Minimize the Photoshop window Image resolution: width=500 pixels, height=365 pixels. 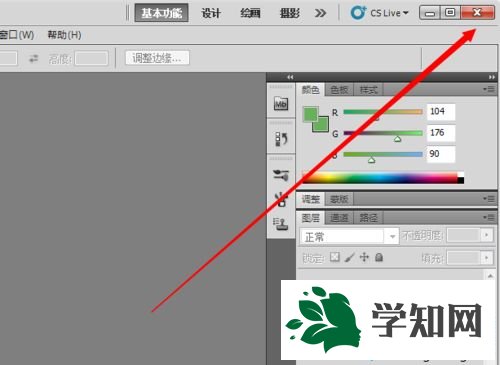point(430,13)
